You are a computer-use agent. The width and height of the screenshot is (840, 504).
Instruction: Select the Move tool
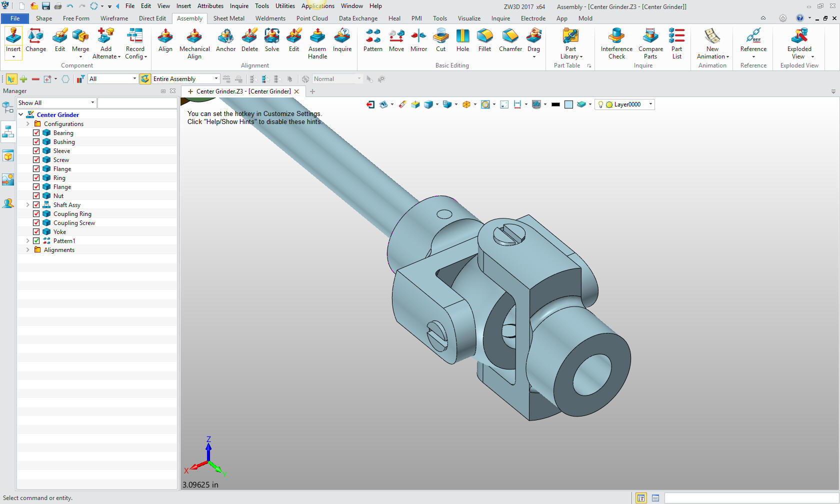pos(396,40)
